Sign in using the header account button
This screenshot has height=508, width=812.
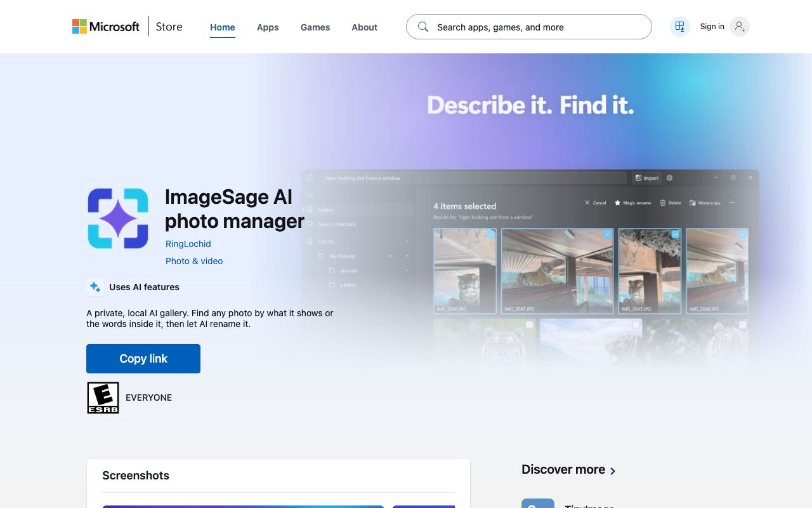click(x=724, y=27)
